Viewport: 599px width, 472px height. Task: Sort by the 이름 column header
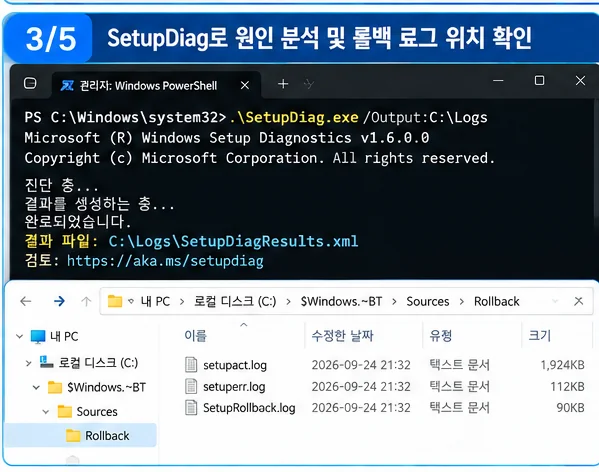click(196, 336)
